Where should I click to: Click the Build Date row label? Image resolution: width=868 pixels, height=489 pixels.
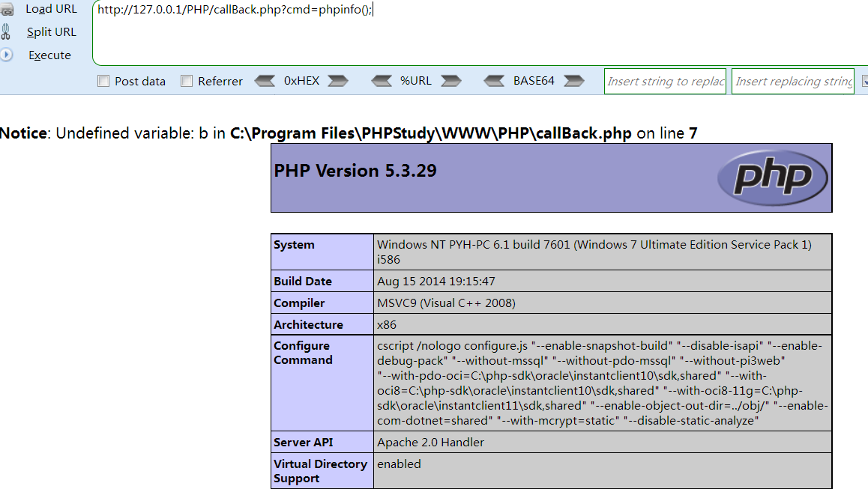pyautogui.click(x=303, y=281)
